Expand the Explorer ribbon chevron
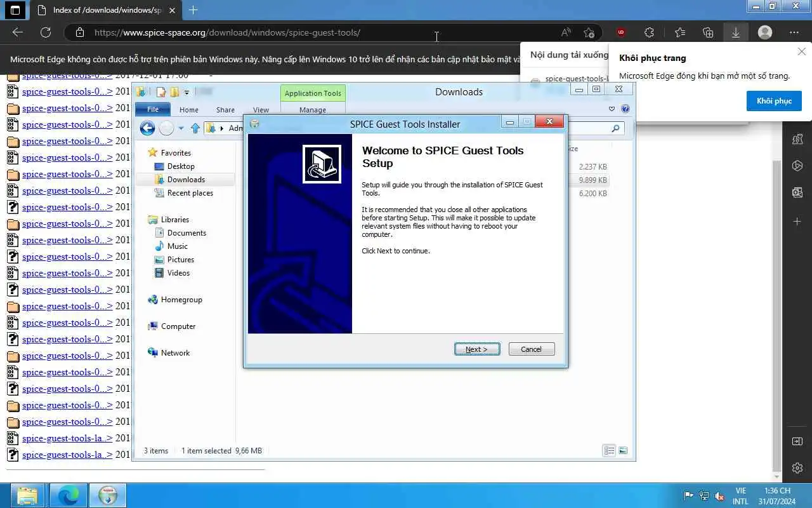Screen dimensions: 812x508 coord(612,109)
